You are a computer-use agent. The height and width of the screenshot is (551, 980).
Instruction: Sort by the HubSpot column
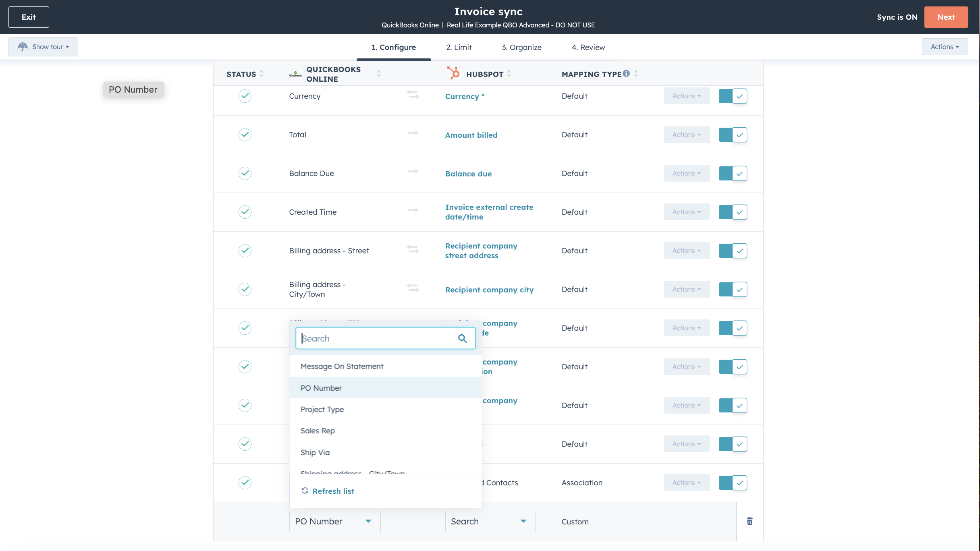click(509, 74)
